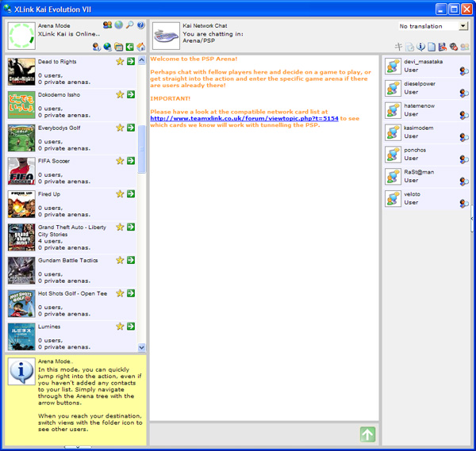Enter Hot Shots Golf - Open Tee arena

coord(131,293)
